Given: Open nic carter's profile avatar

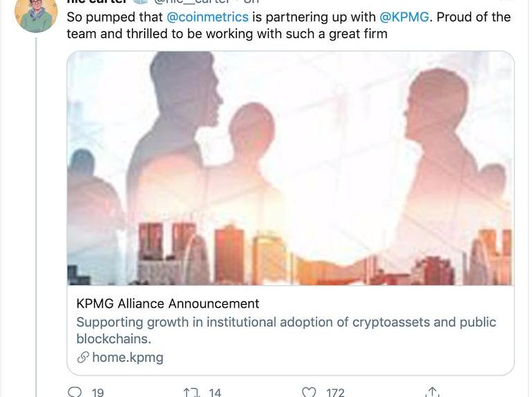Looking at the screenshot, I should click(x=36, y=16).
